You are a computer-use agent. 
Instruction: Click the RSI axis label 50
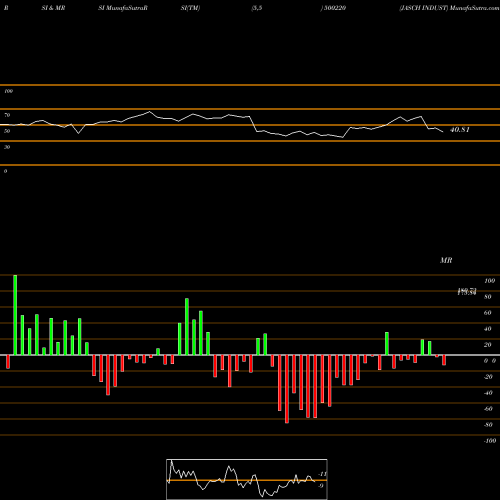7,131
